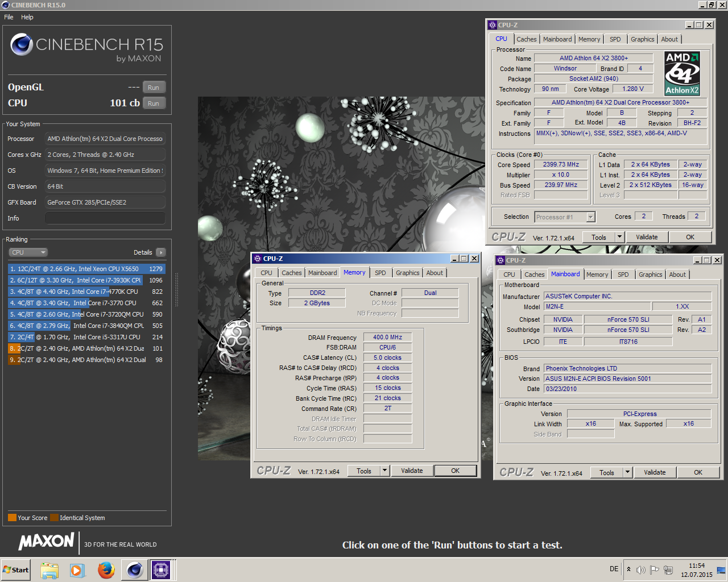728x582 pixels.
Task: Click OK in Mainboard window
Action: pos(698,473)
